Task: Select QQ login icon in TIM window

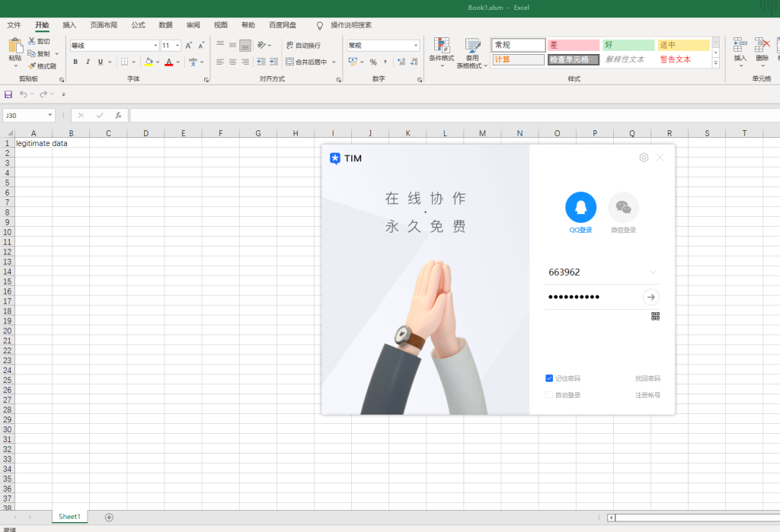Action: [x=580, y=207]
